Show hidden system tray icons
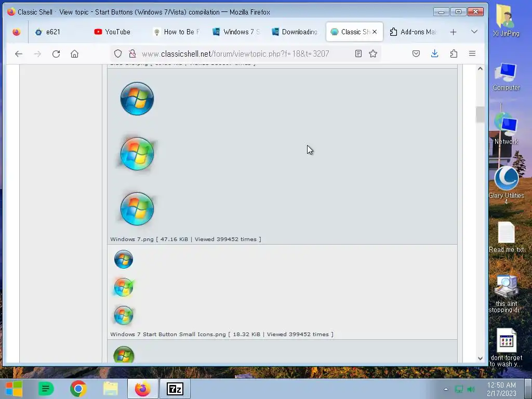 tap(446, 389)
